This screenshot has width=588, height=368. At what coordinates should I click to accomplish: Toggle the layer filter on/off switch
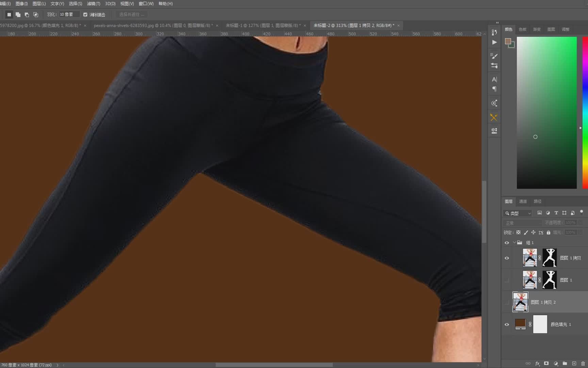coord(582,212)
